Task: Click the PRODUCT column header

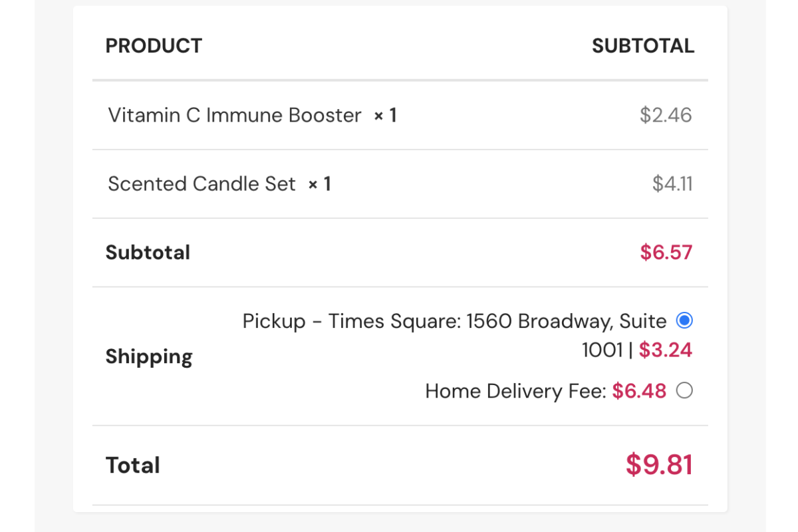Action: tap(154, 46)
